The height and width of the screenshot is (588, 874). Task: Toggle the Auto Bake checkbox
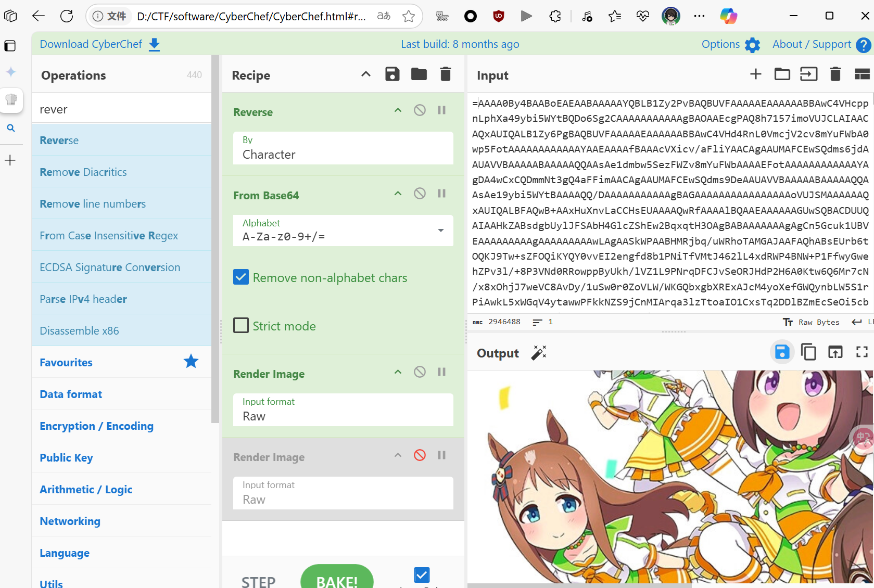422,575
